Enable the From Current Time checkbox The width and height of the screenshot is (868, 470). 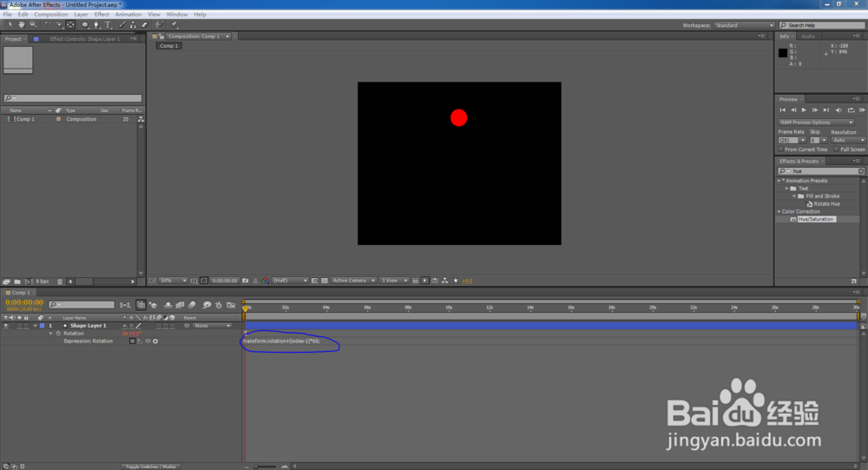(x=780, y=149)
